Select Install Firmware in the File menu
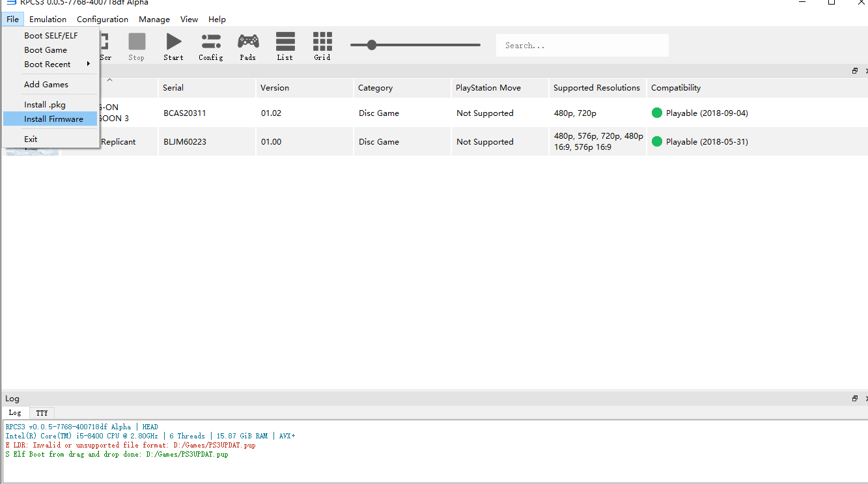This screenshot has width=868, height=484. pos(51,119)
